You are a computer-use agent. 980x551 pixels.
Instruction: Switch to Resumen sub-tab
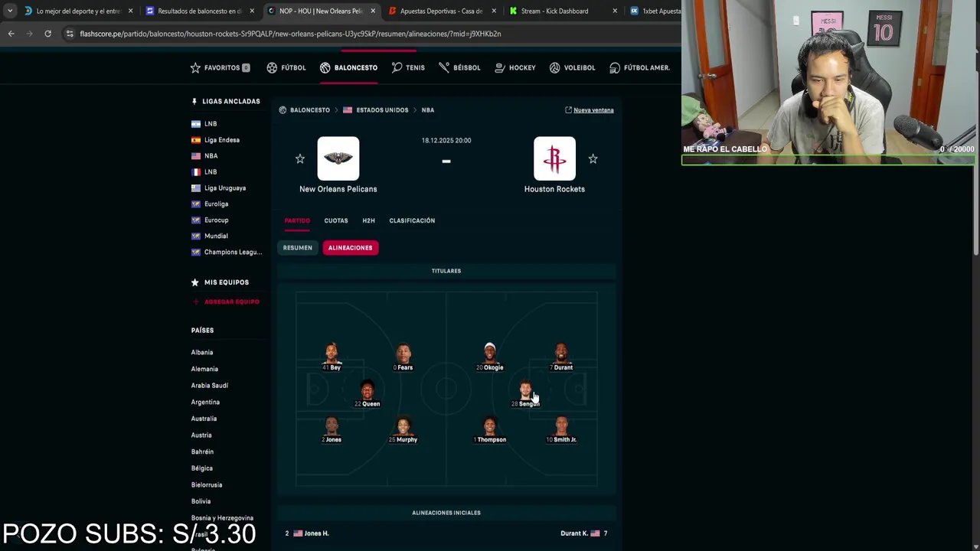click(x=298, y=248)
